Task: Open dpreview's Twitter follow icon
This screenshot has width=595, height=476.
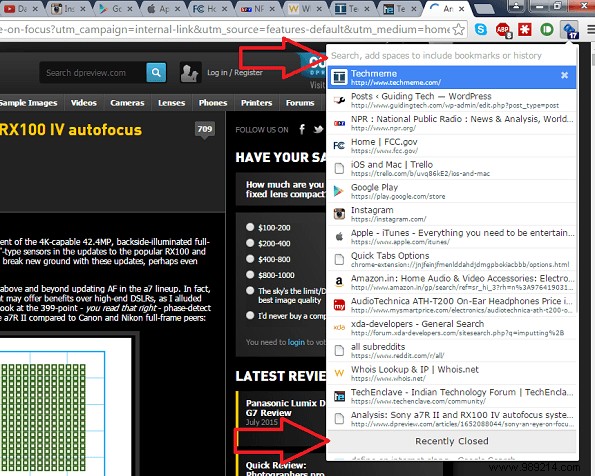Action: (x=318, y=129)
